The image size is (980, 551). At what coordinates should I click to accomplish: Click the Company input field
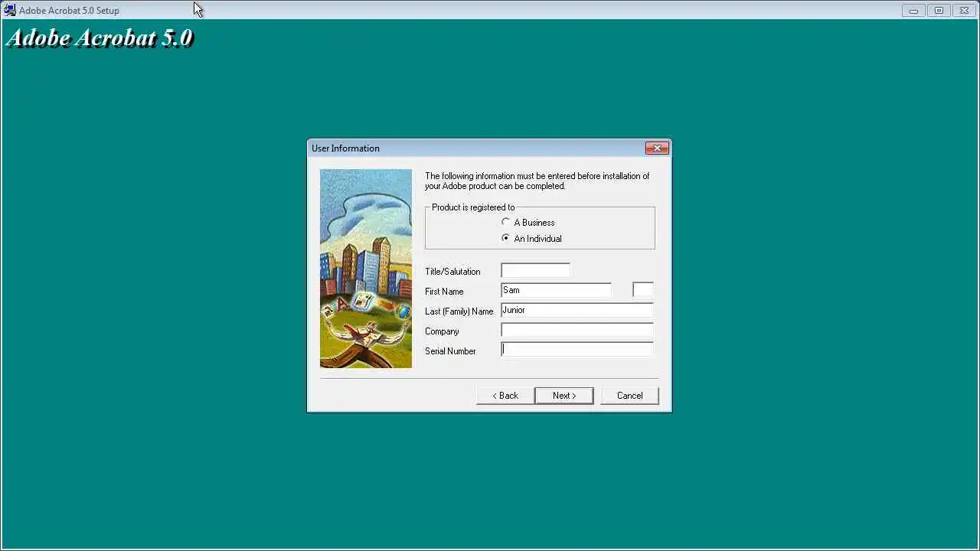[577, 330]
